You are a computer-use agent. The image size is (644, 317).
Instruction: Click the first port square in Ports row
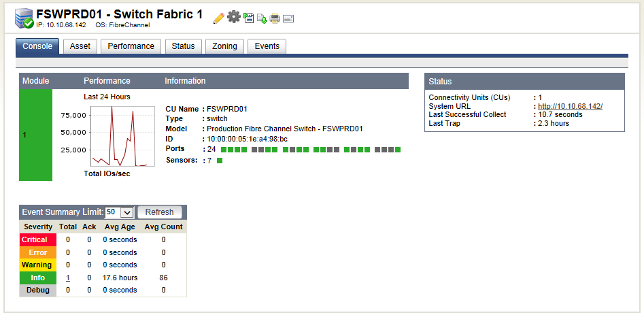click(x=224, y=150)
